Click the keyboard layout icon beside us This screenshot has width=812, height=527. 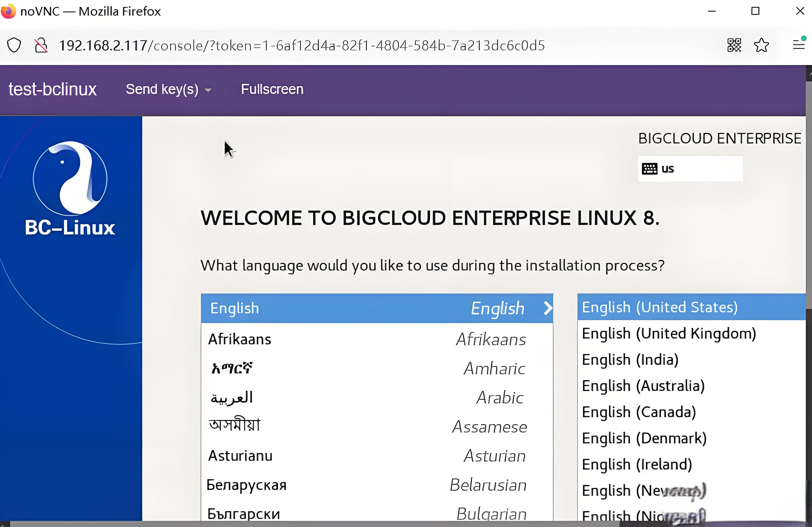[x=649, y=169]
